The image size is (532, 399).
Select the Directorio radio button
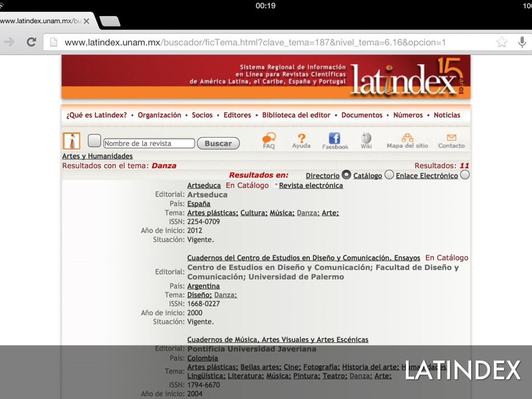tap(347, 175)
